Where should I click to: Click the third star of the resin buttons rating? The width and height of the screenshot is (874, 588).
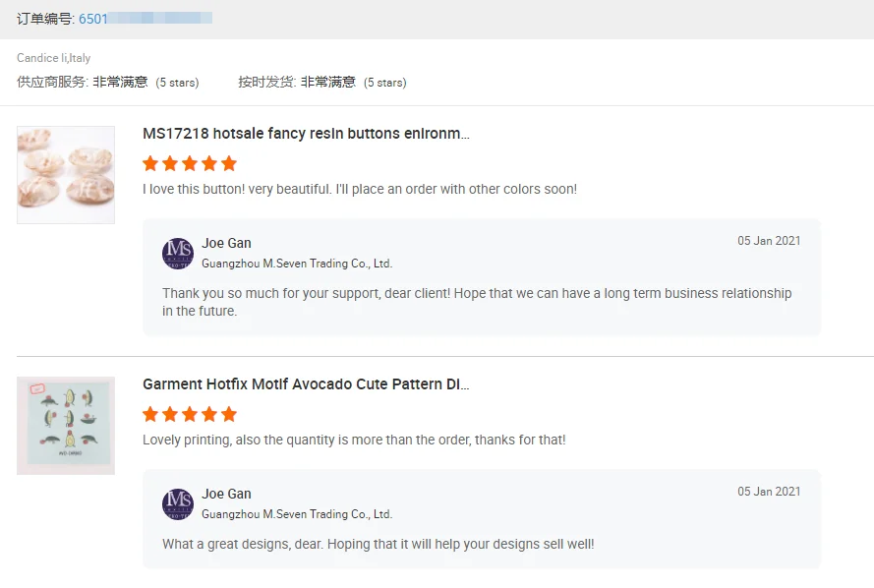click(190, 163)
